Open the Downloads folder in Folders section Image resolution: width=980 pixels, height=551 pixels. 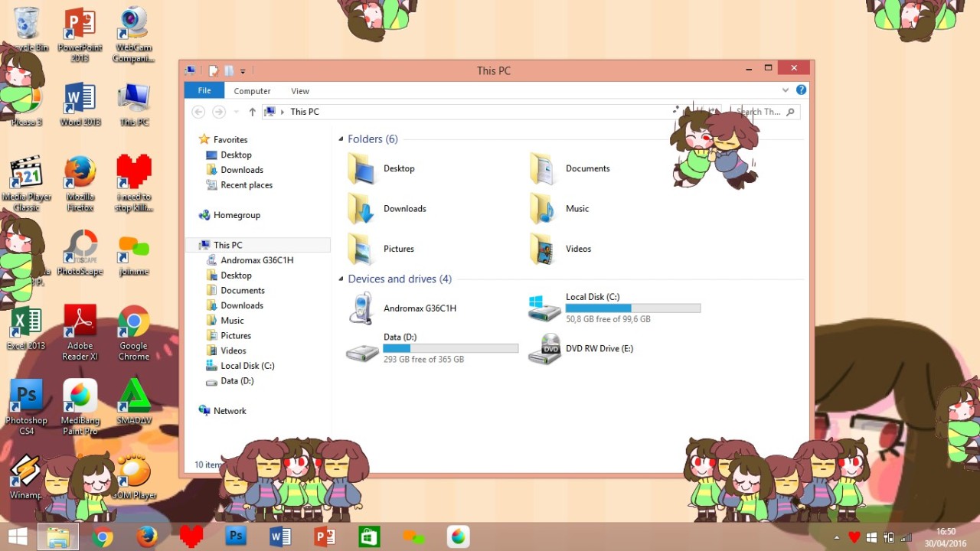(x=386, y=208)
